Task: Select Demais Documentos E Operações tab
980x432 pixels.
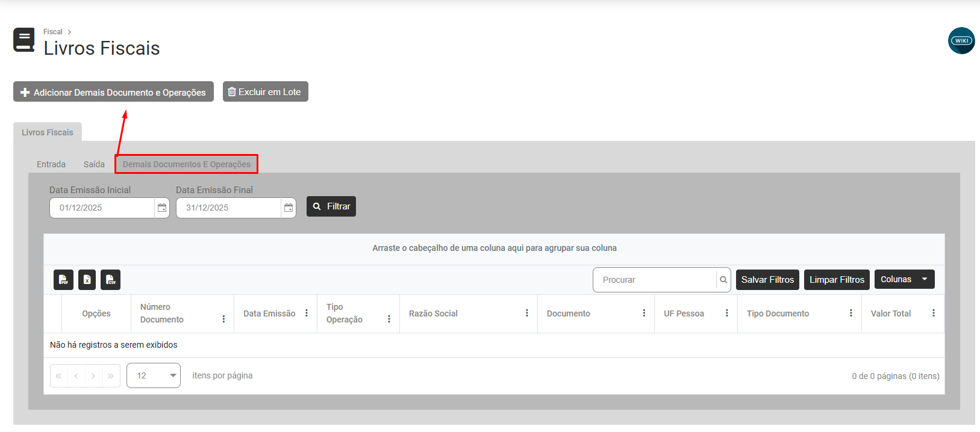Action: click(x=187, y=164)
